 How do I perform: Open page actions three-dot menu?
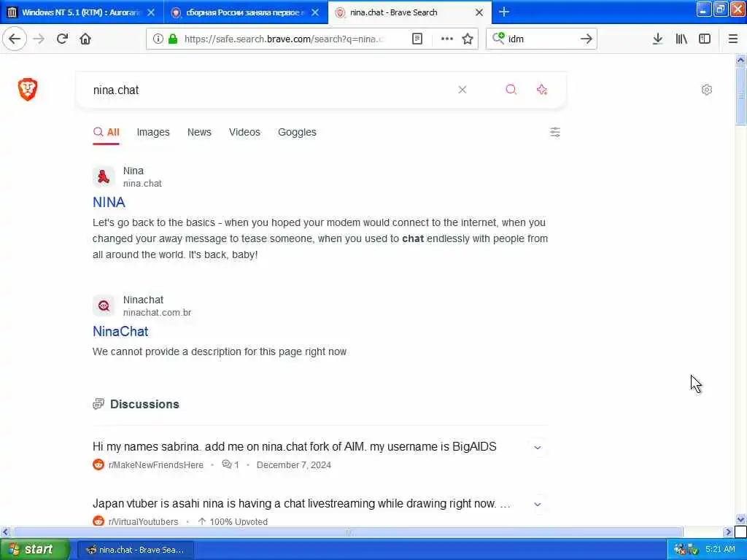(447, 39)
